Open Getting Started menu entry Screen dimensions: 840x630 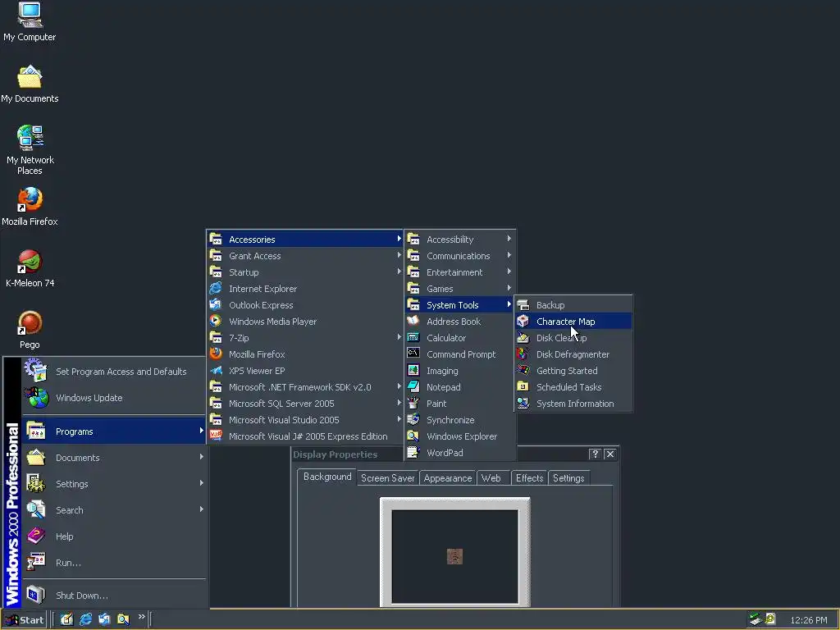tap(573, 371)
